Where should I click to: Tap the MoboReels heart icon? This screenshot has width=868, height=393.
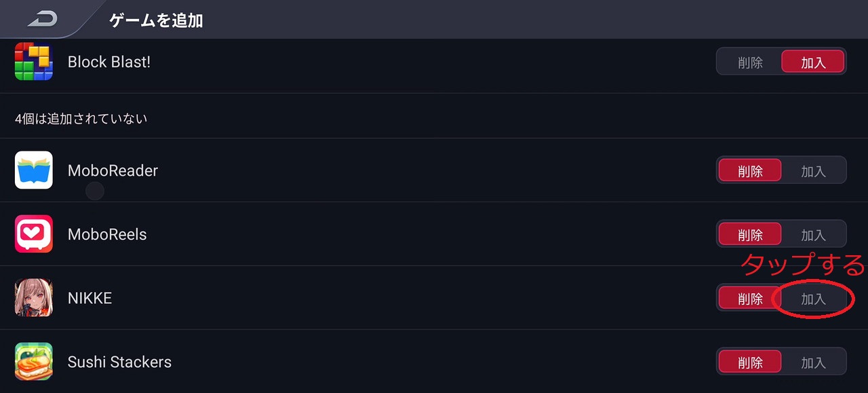click(x=34, y=234)
